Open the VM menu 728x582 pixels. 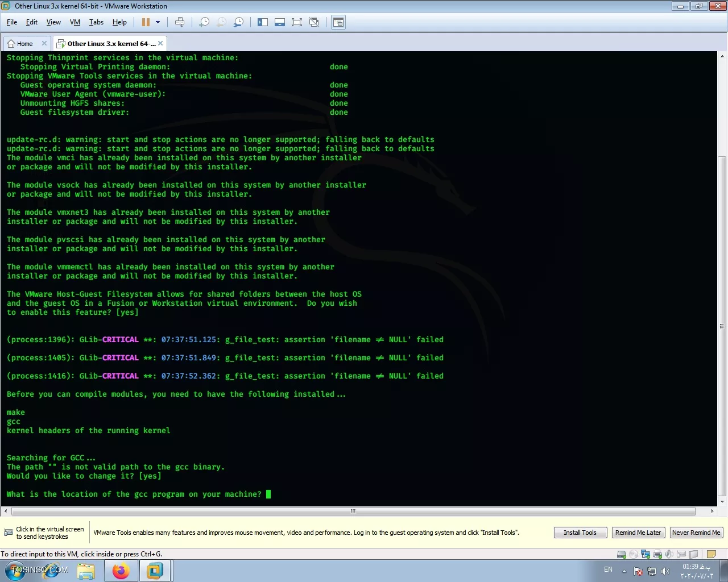click(x=75, y=22)
